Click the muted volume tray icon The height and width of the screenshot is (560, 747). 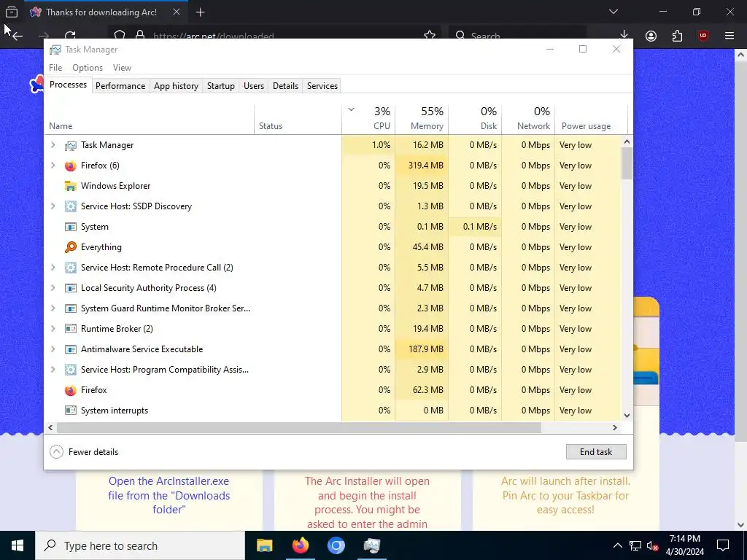pyautogui.click(x=652, y=546)
